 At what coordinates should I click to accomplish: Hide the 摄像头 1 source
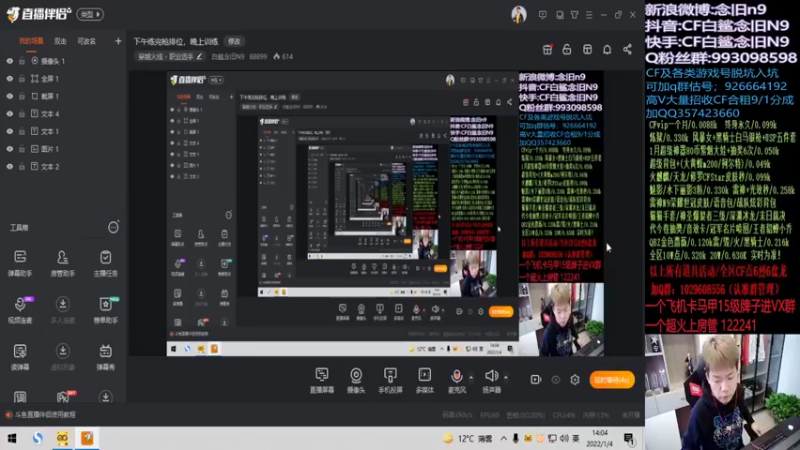tap(10, 61)
